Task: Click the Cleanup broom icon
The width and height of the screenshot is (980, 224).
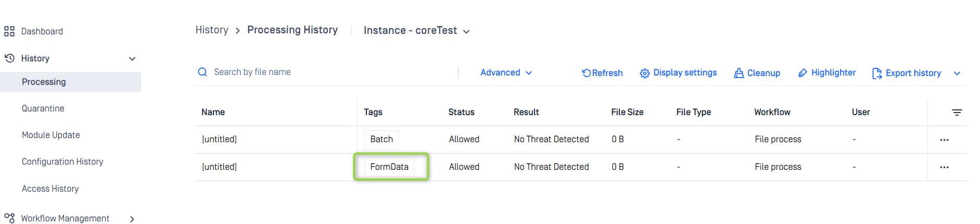Action: click(x=739, y=73)
